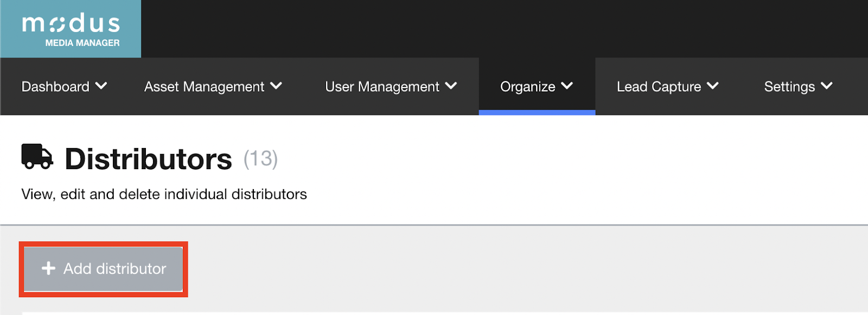Open the Settings menu label
The image size is (868, 315).
[789, 87]
